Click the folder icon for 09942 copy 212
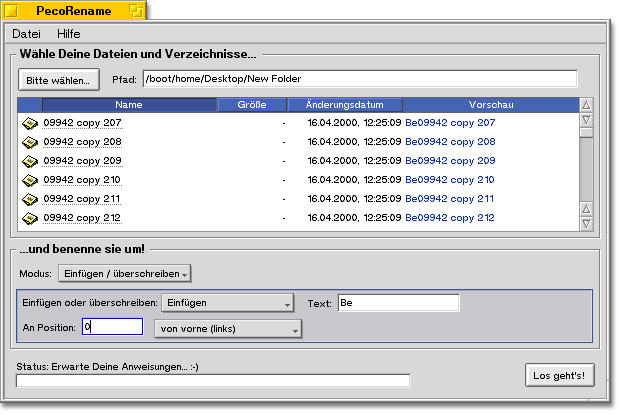 click(x=30, y=219)
